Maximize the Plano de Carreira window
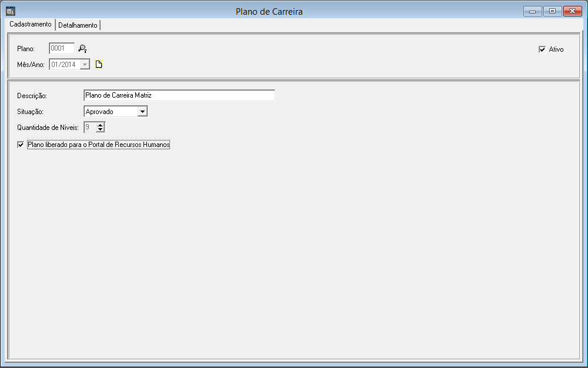588x368 pixels. point(552,11)
